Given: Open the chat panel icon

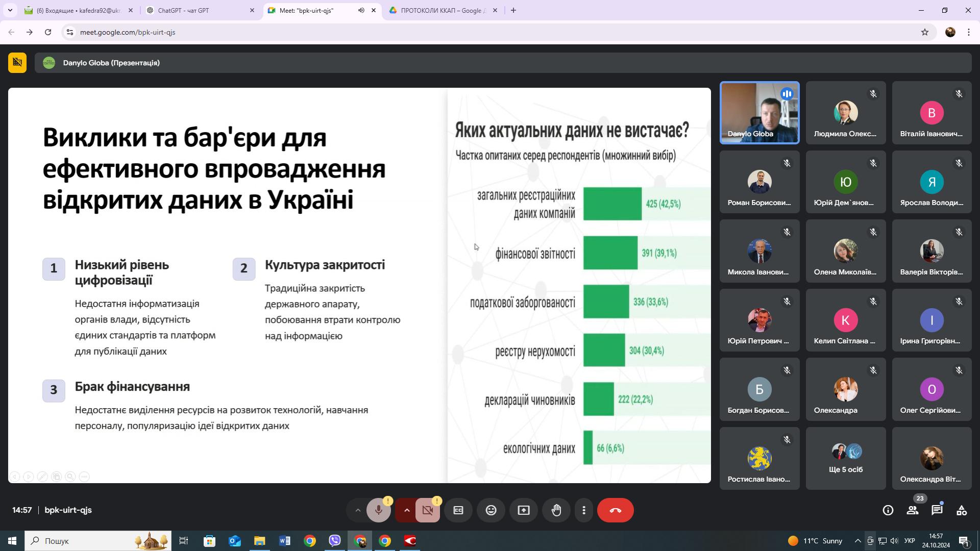Looking at the screenshot, I should click(x=937, y=510).
